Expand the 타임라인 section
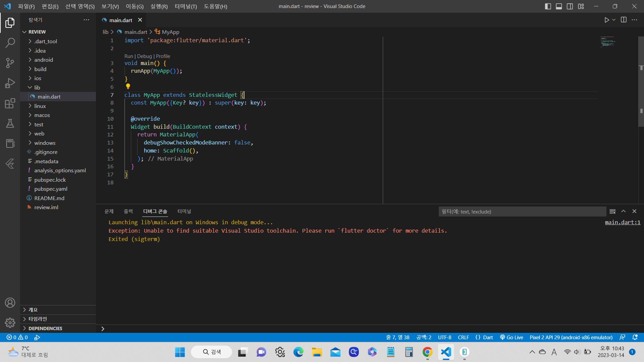This screenshot has height=362, width=644. click(58, 319)
